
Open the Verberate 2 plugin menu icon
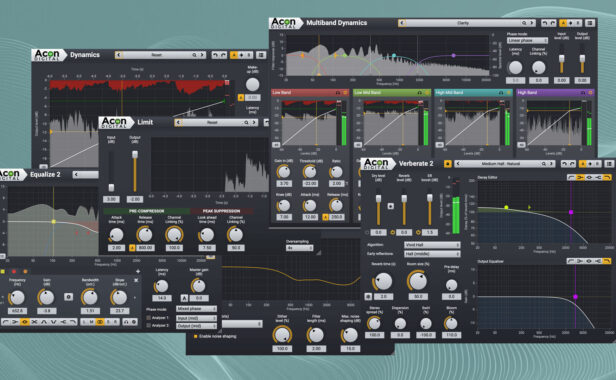coord(609,164)
